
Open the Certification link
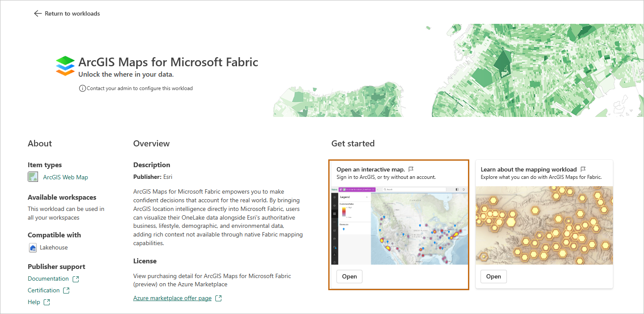pos(44,291)
